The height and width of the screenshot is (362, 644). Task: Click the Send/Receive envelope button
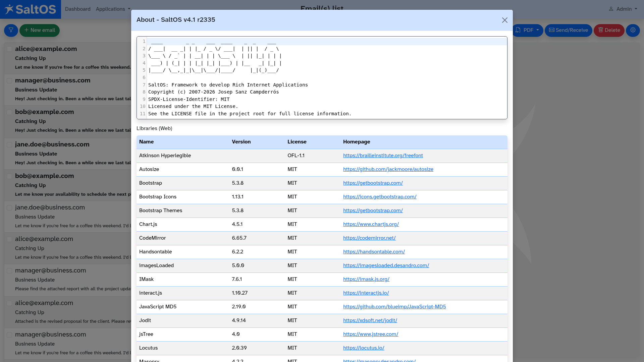568,30
